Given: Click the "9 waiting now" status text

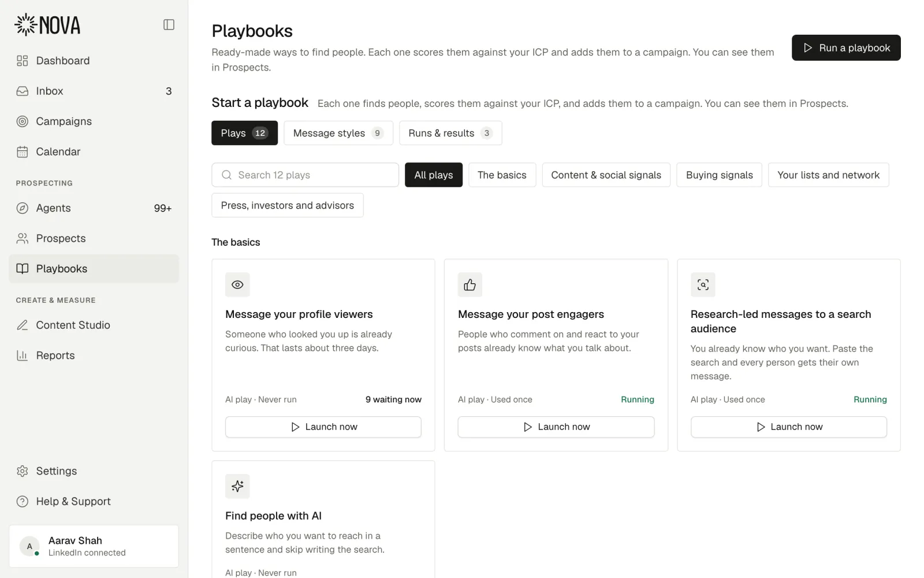Looking at the screenshot, I should pos(393,399).
